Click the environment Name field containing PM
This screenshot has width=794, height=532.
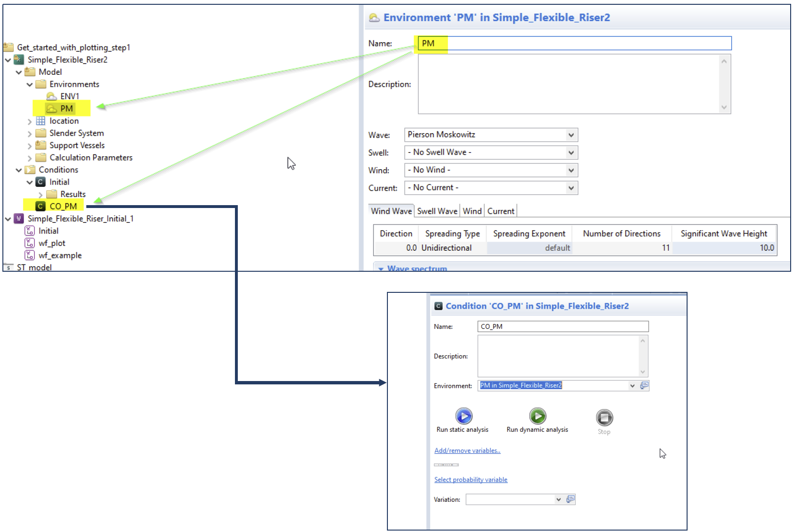click(574, 44)
